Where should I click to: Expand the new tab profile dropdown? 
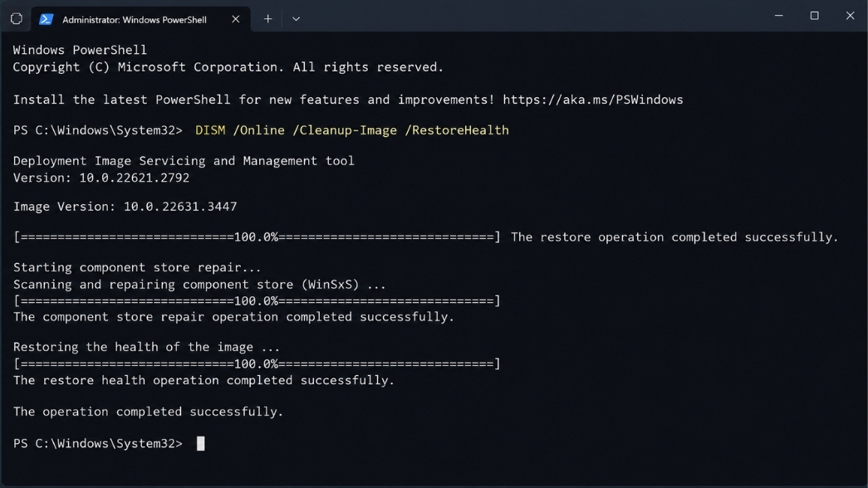click(297, 19)
